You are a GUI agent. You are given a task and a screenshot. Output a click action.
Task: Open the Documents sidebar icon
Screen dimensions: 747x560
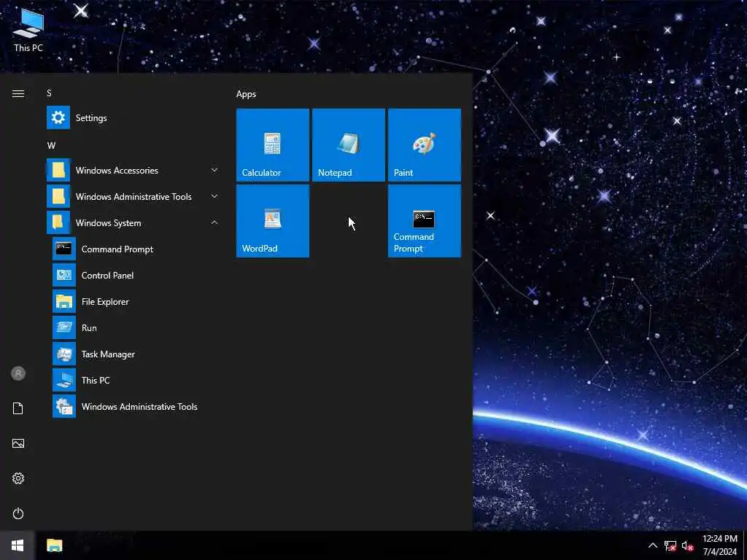(x=18, y=408)
